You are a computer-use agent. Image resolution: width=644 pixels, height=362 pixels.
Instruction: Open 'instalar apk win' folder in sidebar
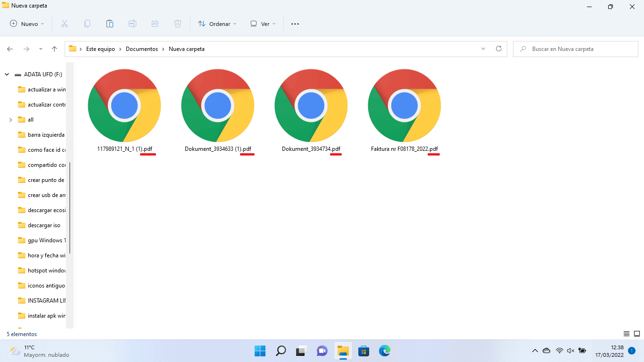pyautogui.click(x=42, y=316)
